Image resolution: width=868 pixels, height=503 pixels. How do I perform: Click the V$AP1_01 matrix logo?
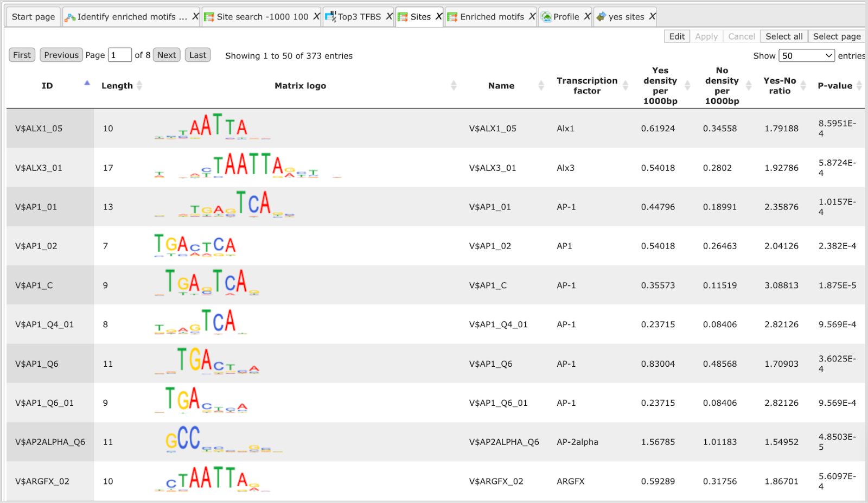click(225, 205)
